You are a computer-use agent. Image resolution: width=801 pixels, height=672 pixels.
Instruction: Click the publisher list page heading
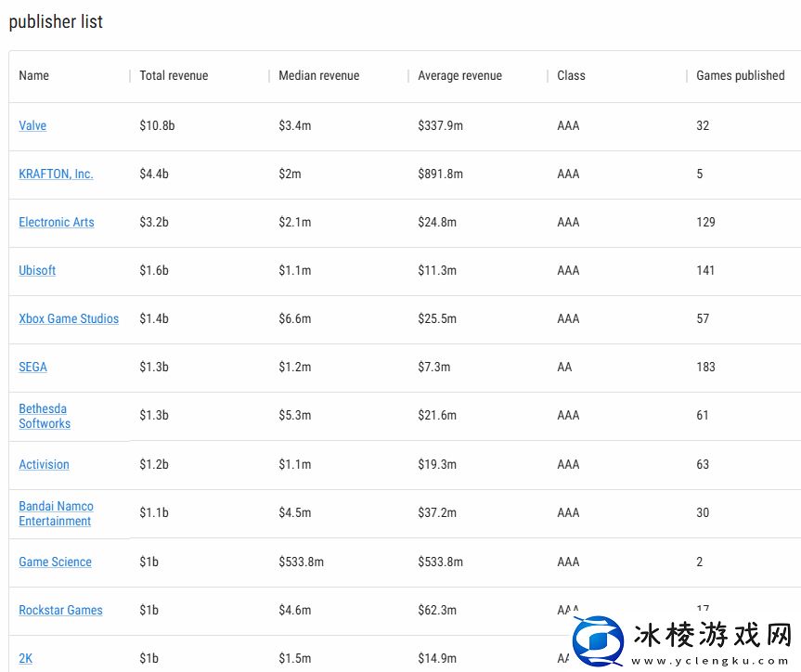pos(57,21)
